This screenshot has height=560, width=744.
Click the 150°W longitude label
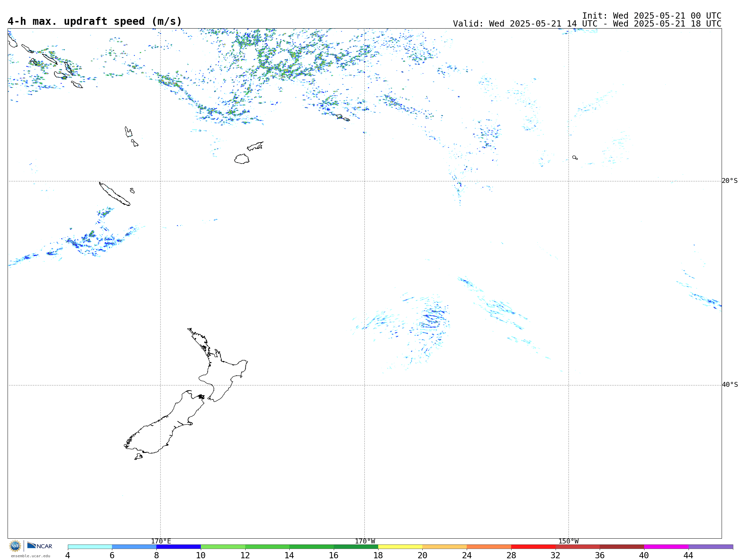pyautogui.click(x=569, y=541)
